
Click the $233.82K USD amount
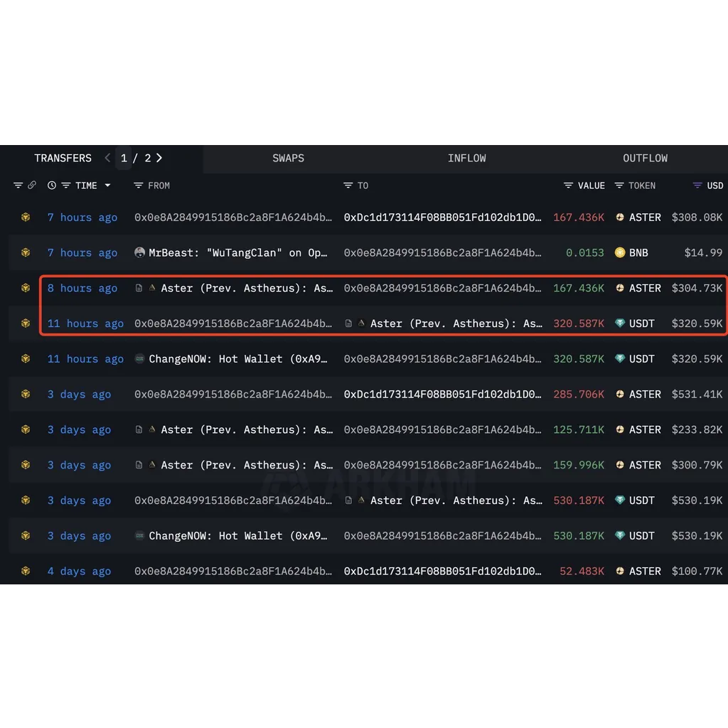[697, 429]
